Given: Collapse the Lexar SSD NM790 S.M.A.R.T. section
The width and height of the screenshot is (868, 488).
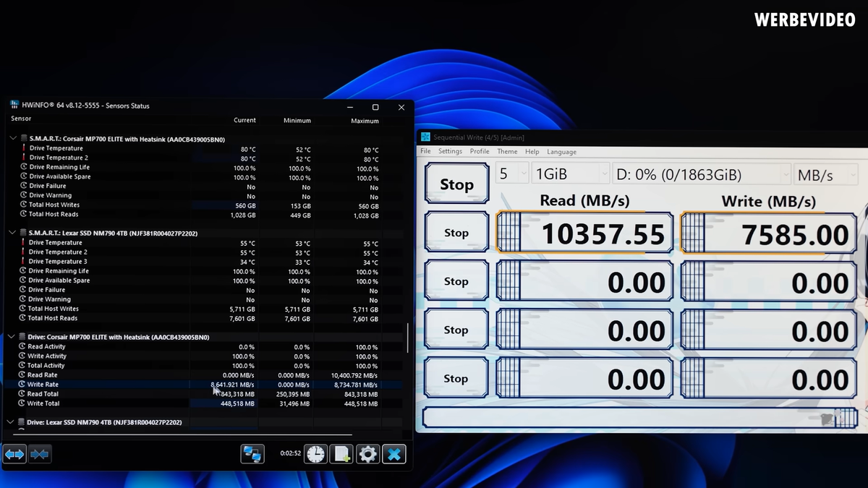Looking at the screenshot, I should pos(12,233).
